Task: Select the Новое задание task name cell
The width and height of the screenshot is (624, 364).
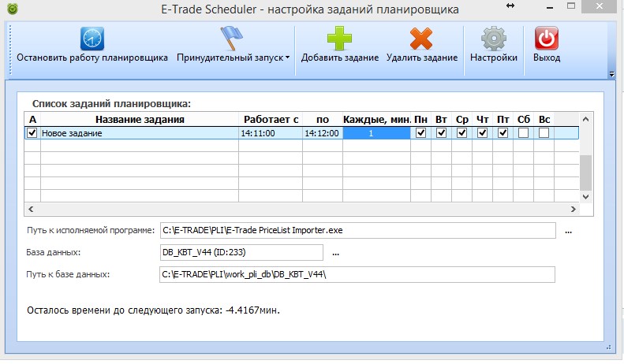Action: tap(140, 133)
